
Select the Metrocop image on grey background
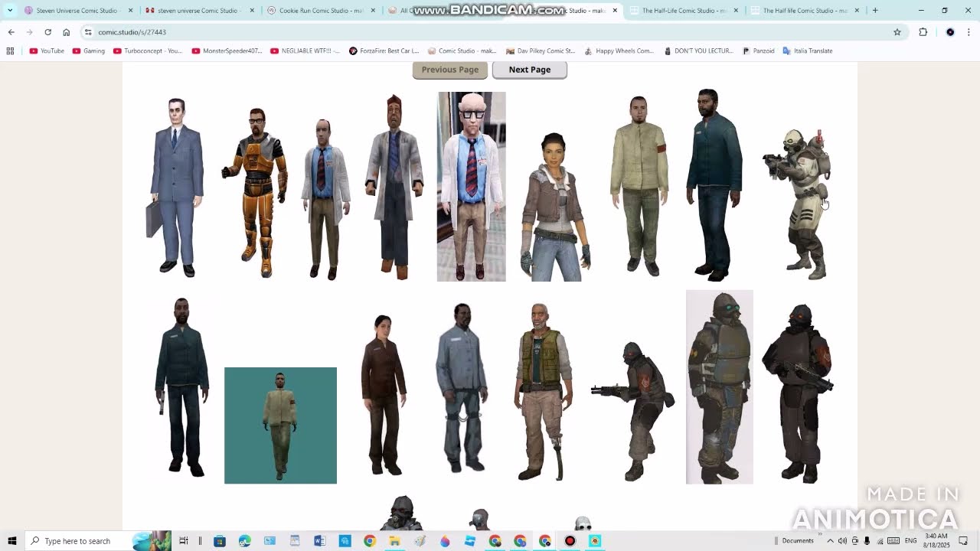[720, 387]
